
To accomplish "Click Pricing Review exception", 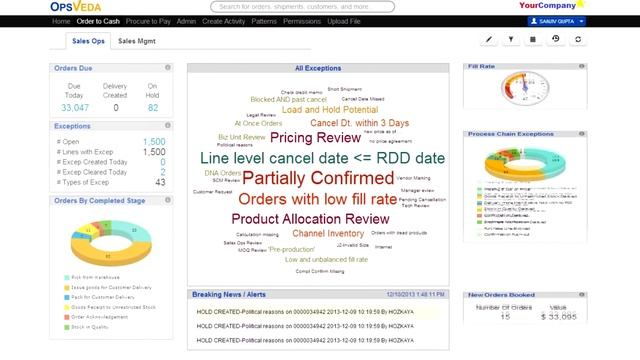I will click(316, 138).
